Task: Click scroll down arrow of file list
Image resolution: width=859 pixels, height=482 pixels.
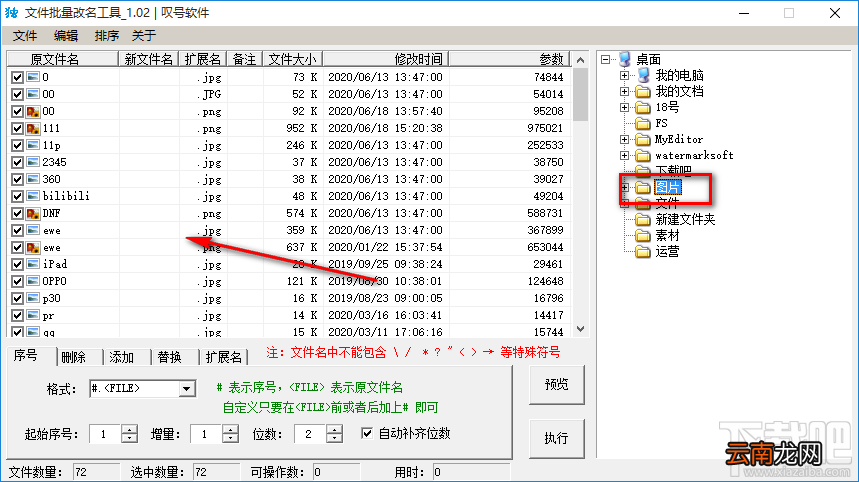Action: [x=581, y=329]
